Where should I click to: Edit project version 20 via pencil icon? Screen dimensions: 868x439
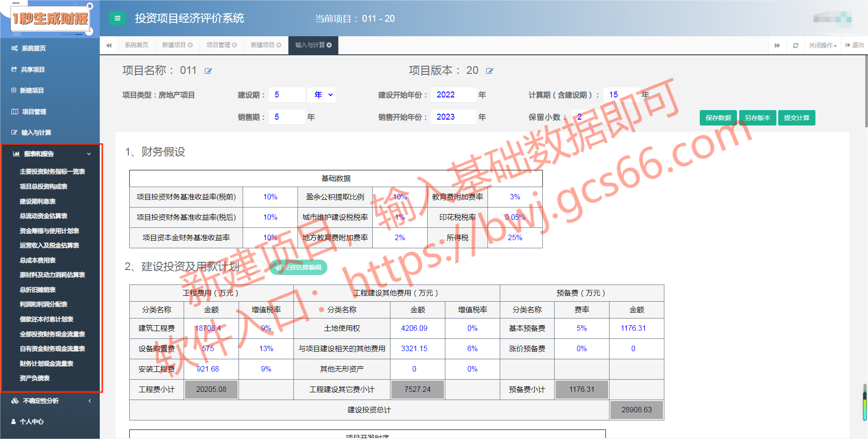(x=489, y=71)
